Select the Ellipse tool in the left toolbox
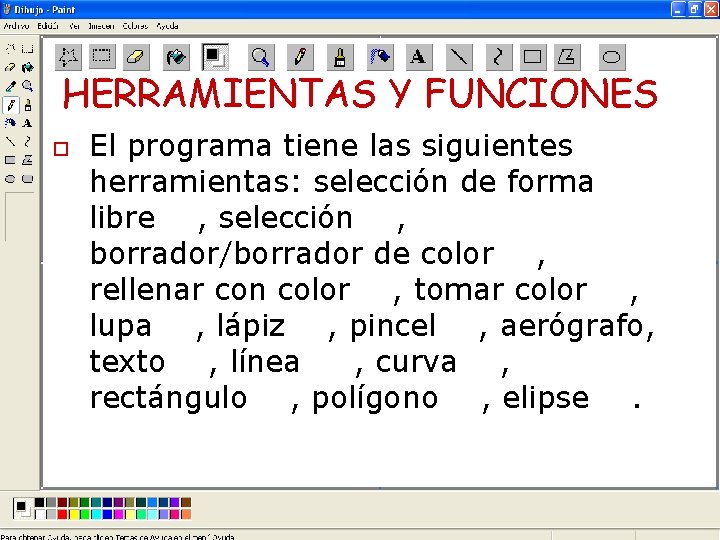Viewport: 720px width, 540px height. pyautogui.click(x=11, y=179)
